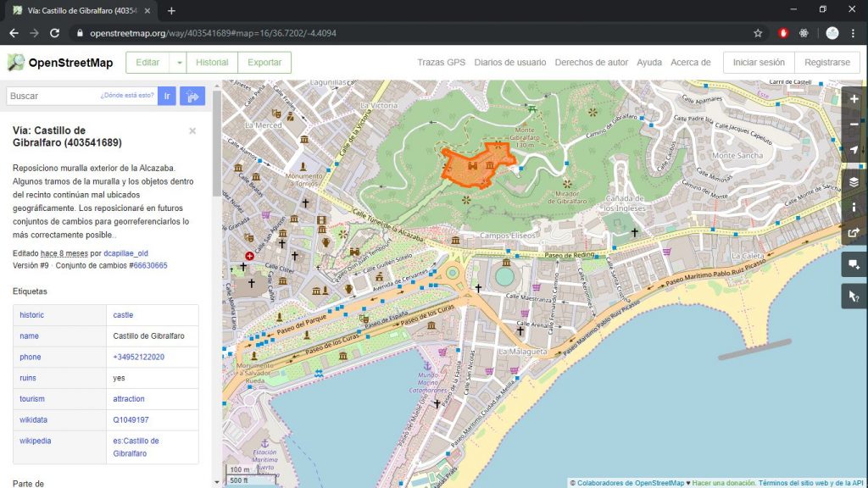Select the show my location arrow icon
This screenshot has width=868, height=488.
854,150
